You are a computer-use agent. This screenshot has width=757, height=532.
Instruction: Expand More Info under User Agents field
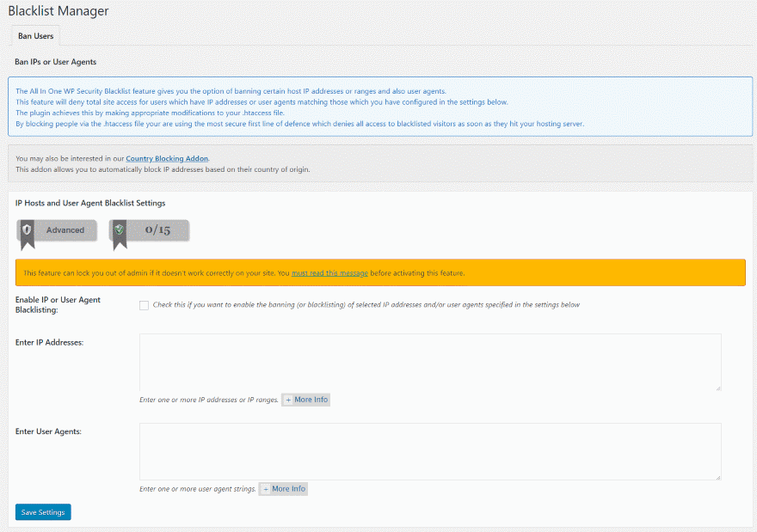(283, 489)
